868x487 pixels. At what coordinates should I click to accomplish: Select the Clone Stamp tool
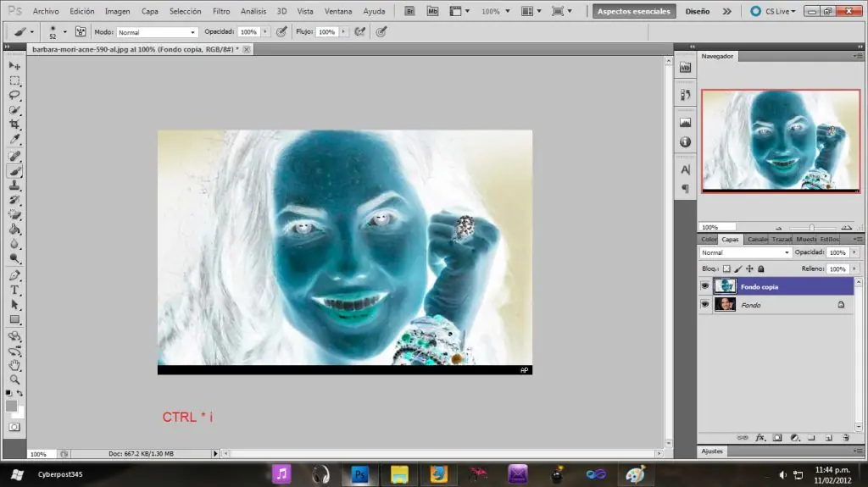14,186
